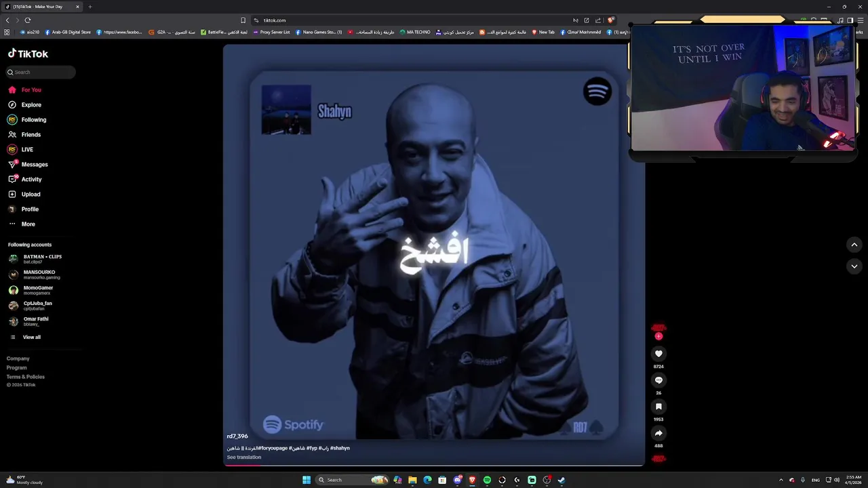Open BATMAN + CLIPS followed account
This screenshot has width=868, height=488.
coord(35,259)
